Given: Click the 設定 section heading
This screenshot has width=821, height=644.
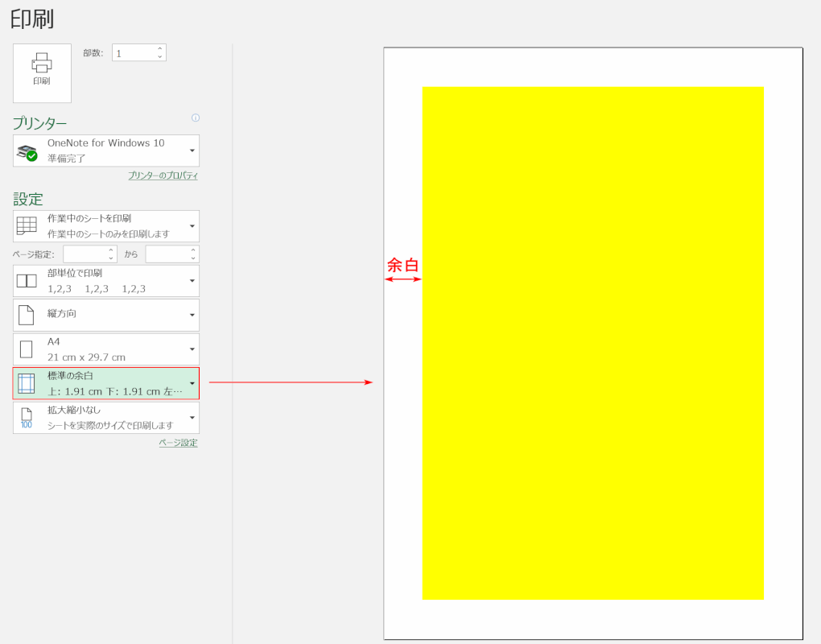Looking at the screenshot, I should pos(27,199).
